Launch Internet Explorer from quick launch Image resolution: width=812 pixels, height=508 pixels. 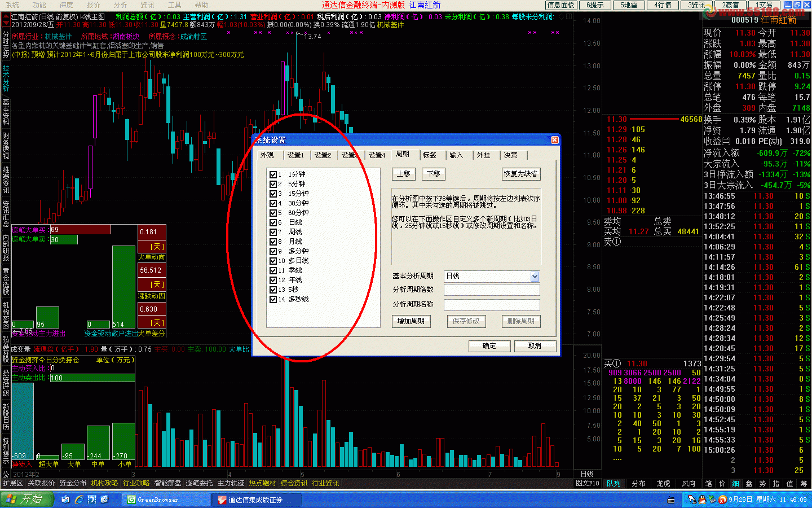coord(79,500)
